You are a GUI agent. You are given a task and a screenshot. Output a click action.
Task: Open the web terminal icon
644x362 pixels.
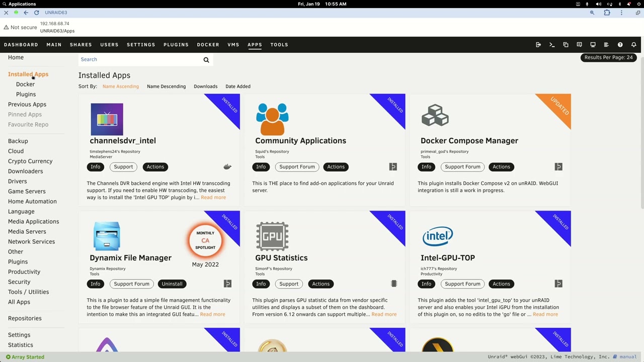[x=552, y=45]
